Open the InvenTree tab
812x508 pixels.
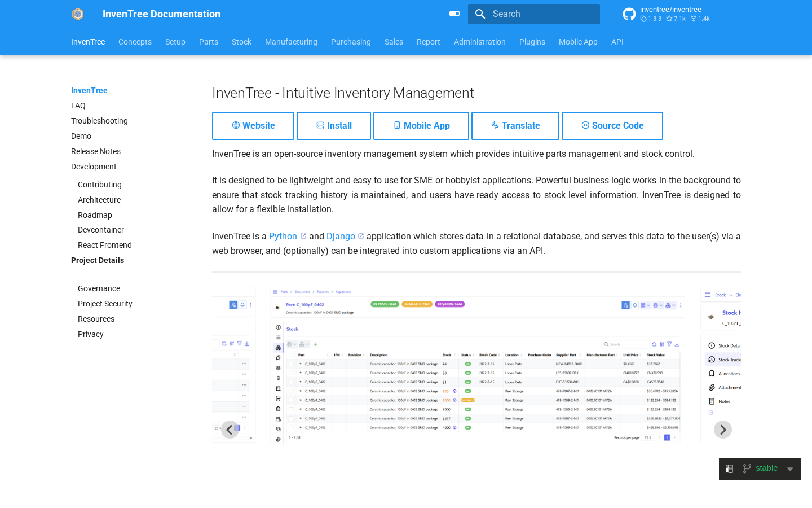[88, 42]
